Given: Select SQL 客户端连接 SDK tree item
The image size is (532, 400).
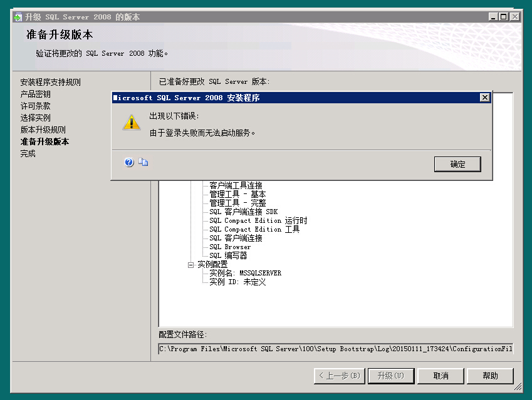Looking at the screenshot, I should 244,212.
